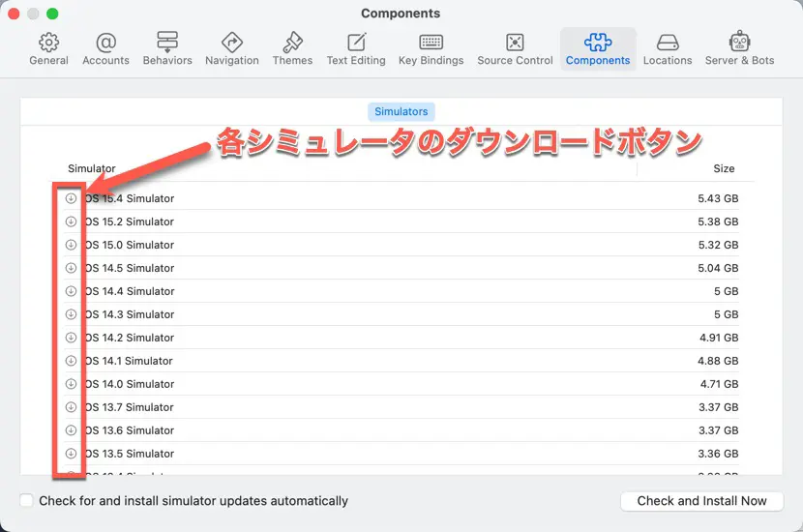Download the iOS 13.6 Simulator

pos(72,430)
